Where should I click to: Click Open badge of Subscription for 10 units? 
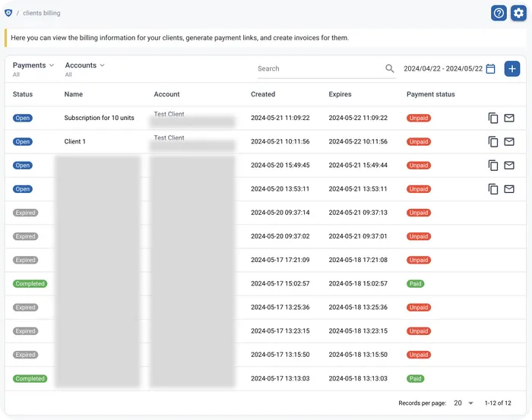[x=23, y=118]
